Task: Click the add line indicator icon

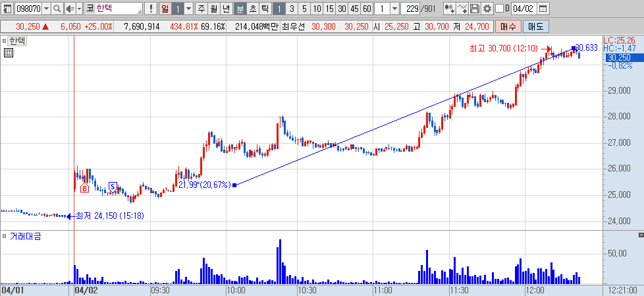Action: 462,8
